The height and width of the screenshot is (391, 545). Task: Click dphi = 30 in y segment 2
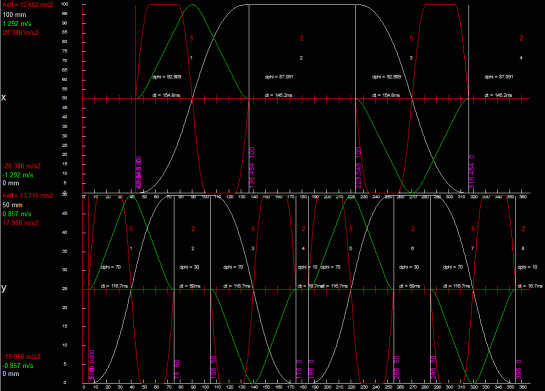pos(189,267)
